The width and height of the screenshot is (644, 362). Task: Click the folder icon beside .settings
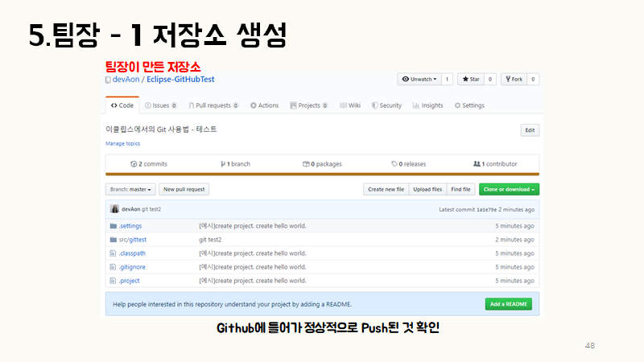tap(114, 226)
